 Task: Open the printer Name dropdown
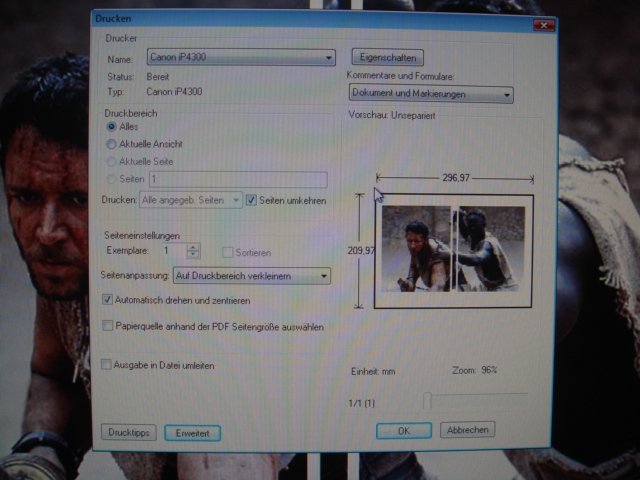[240, 59]
